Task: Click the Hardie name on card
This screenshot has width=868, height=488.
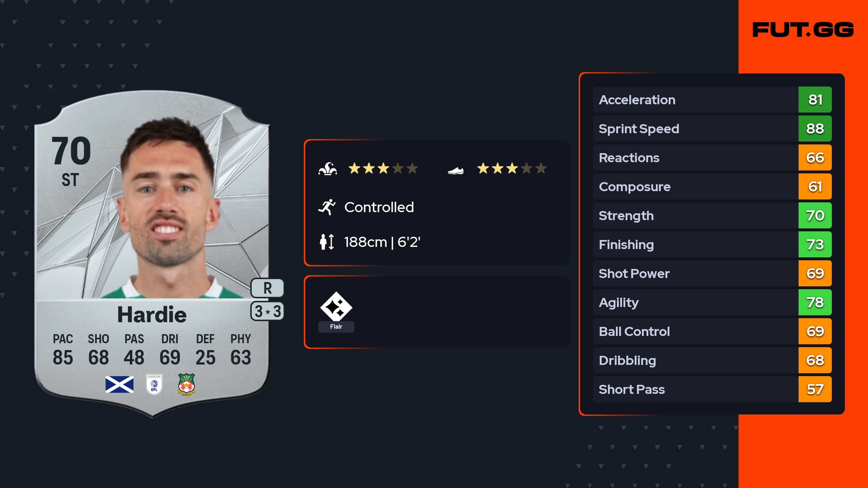Action: point(152,314)
